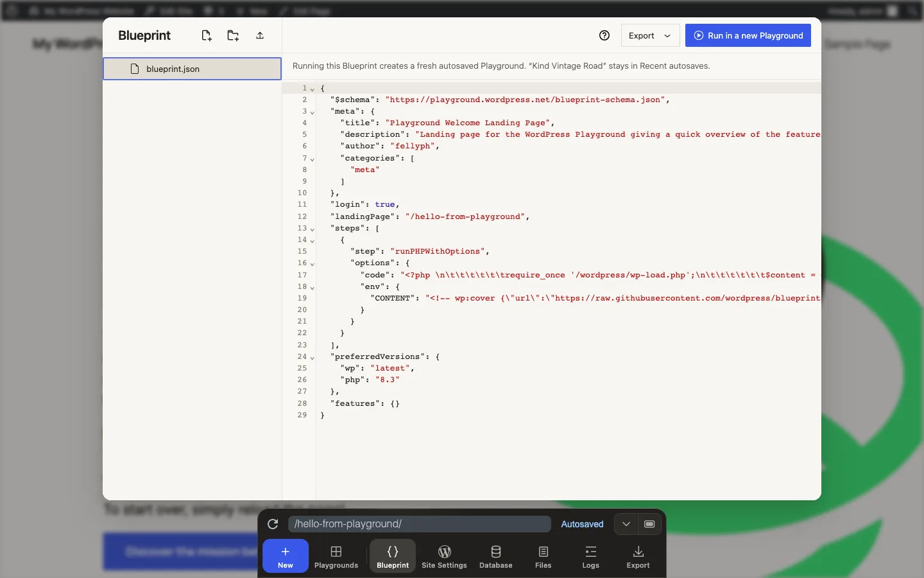Click the "/hello-from-playground" landingPage string
This screenshot has height=578, width=924.
pos(465,216)
